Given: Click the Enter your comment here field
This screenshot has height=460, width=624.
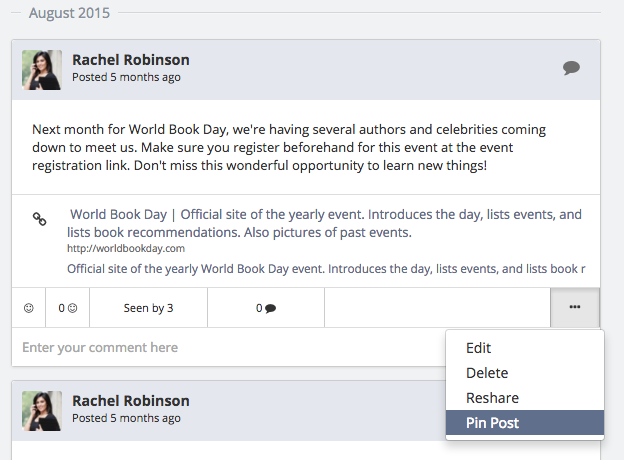Looking at the screenshot, I should tap(229, 347).
